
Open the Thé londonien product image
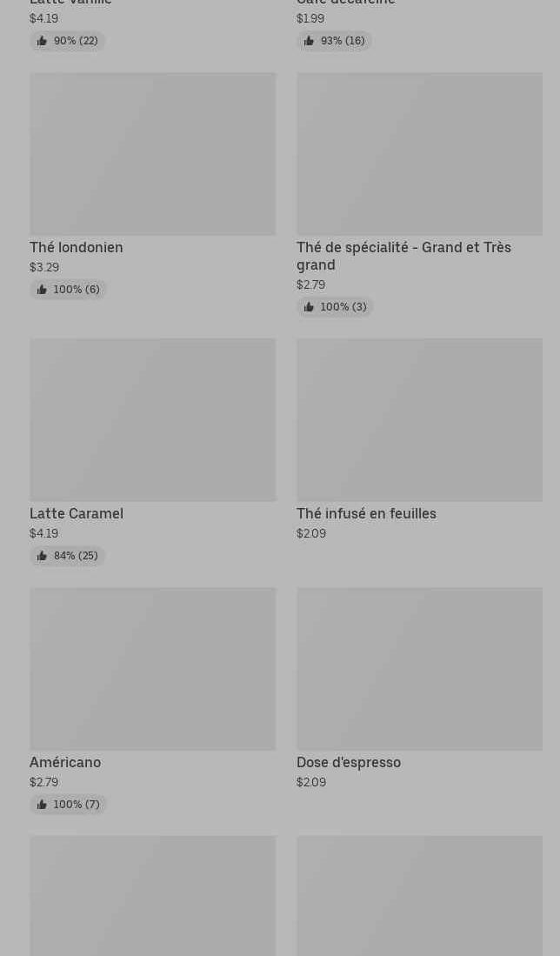tap(152, 154)
